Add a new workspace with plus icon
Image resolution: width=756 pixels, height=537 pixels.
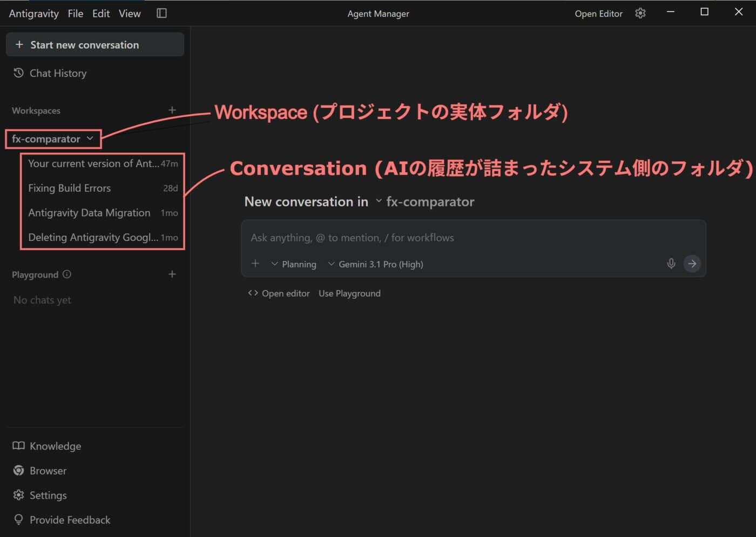(x=172, y=110)
